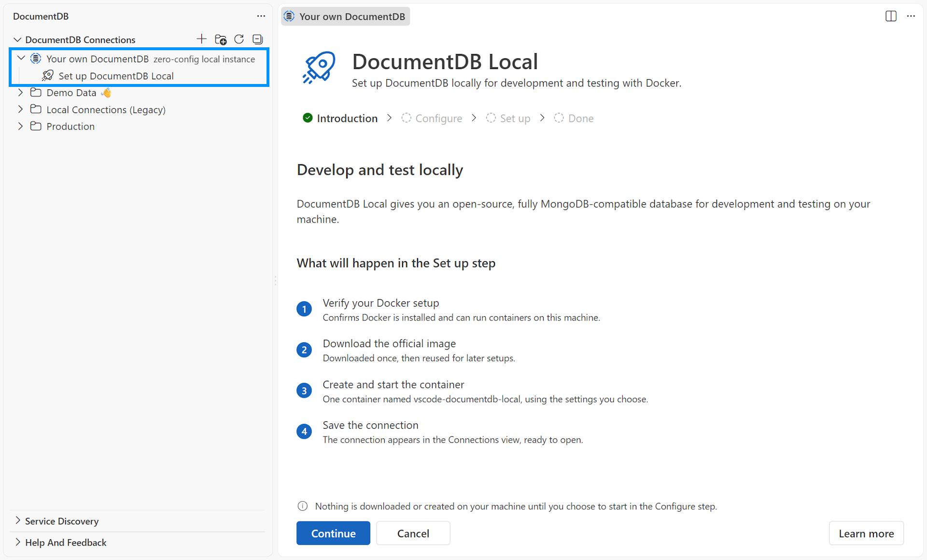Click the tab's DocumentDB icon
Image resolution: width=927 pixels, height=560 pixels.
[289, 16]
